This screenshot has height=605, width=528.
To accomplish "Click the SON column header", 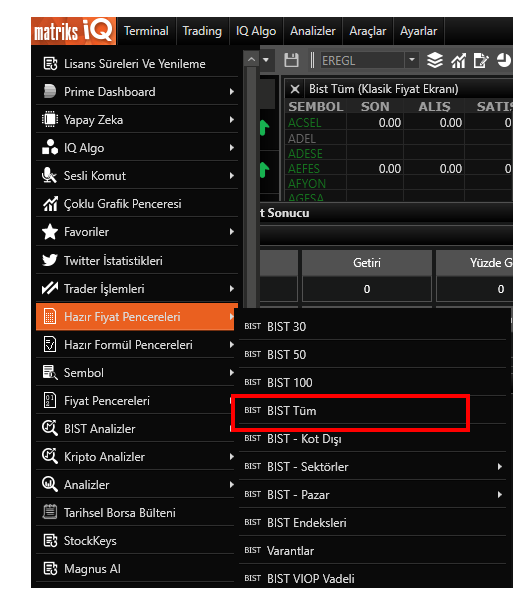I will point(375,106).
